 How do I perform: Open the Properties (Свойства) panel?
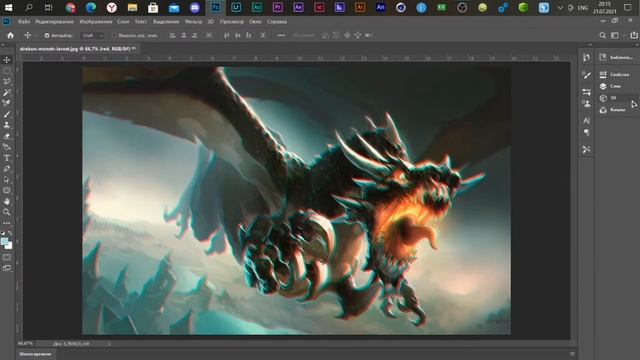tap(615, 74)
